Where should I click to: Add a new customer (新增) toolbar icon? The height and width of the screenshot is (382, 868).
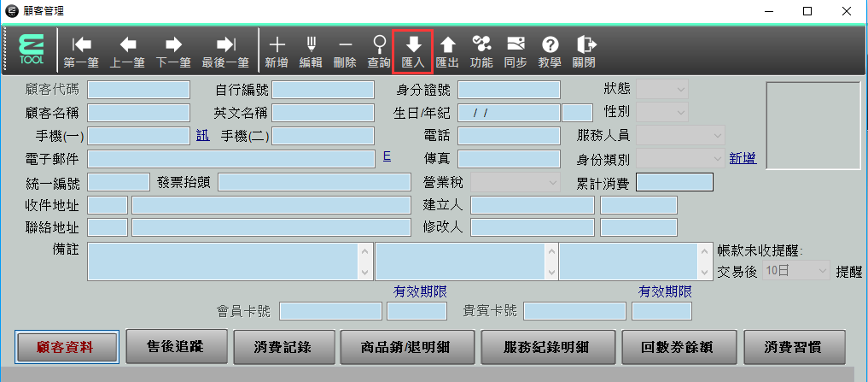click(x=277, y=52)
